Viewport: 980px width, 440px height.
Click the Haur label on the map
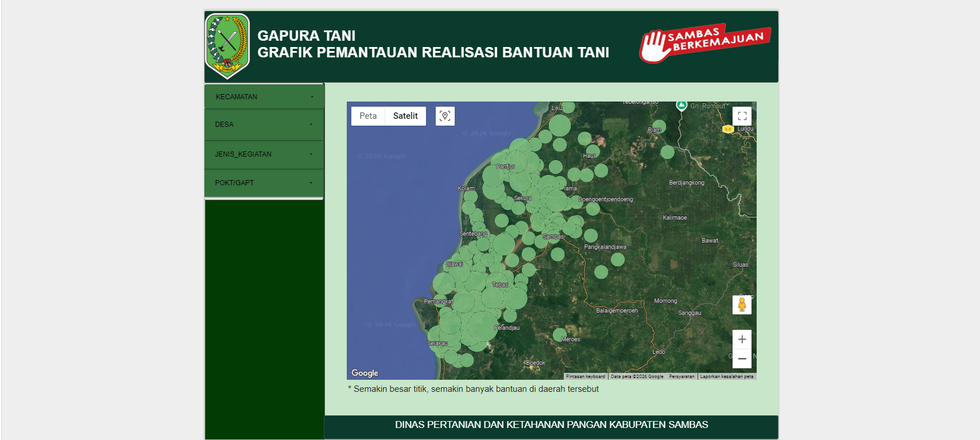pyautogui.click(x=590, y=155)
